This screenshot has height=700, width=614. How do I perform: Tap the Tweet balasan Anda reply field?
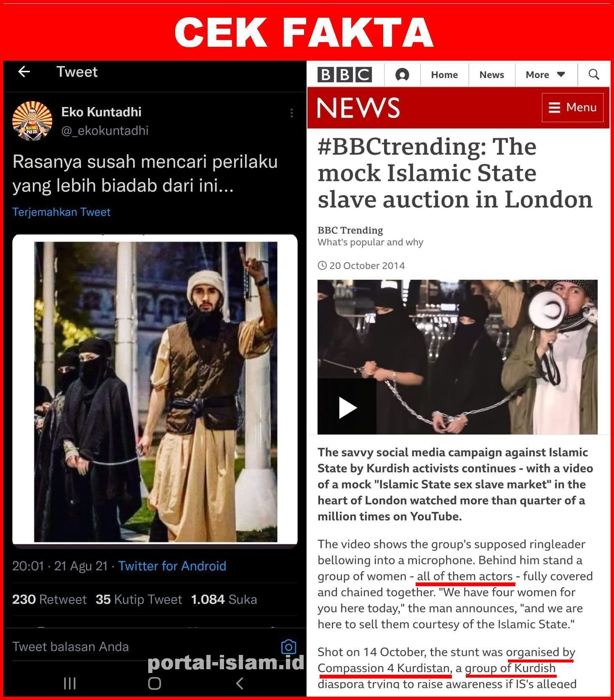143,647
